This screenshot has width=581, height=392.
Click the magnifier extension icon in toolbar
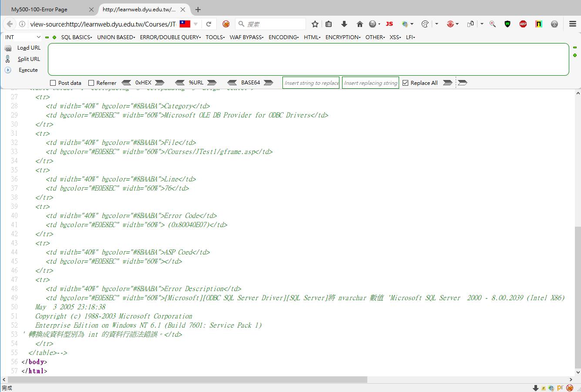[x=493, y=24]
